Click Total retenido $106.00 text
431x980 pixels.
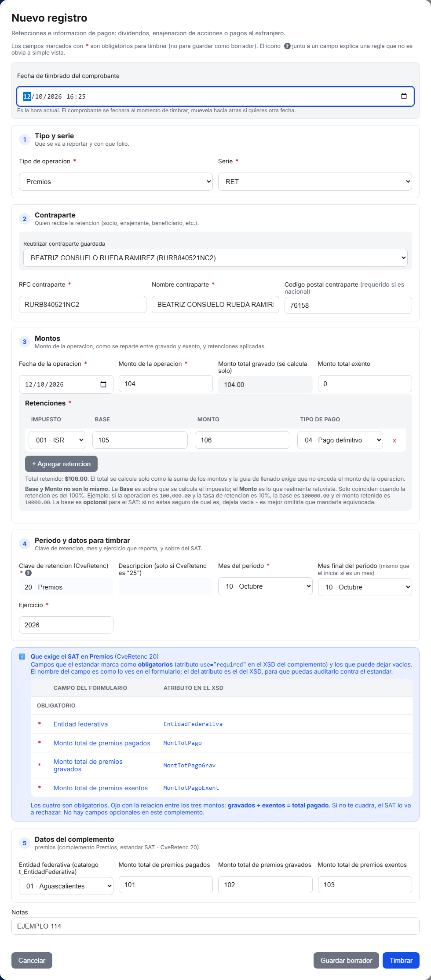tap(57, 479)
